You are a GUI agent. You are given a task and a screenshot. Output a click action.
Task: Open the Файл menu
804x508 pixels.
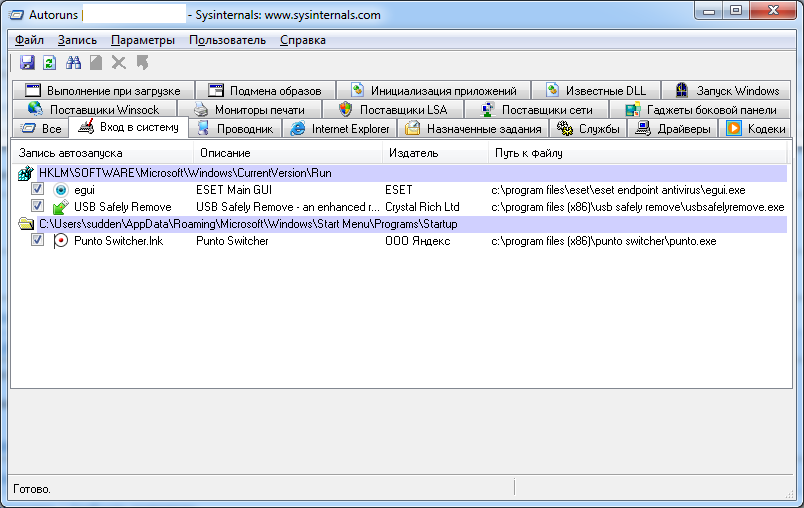click(x=29, y=40)
